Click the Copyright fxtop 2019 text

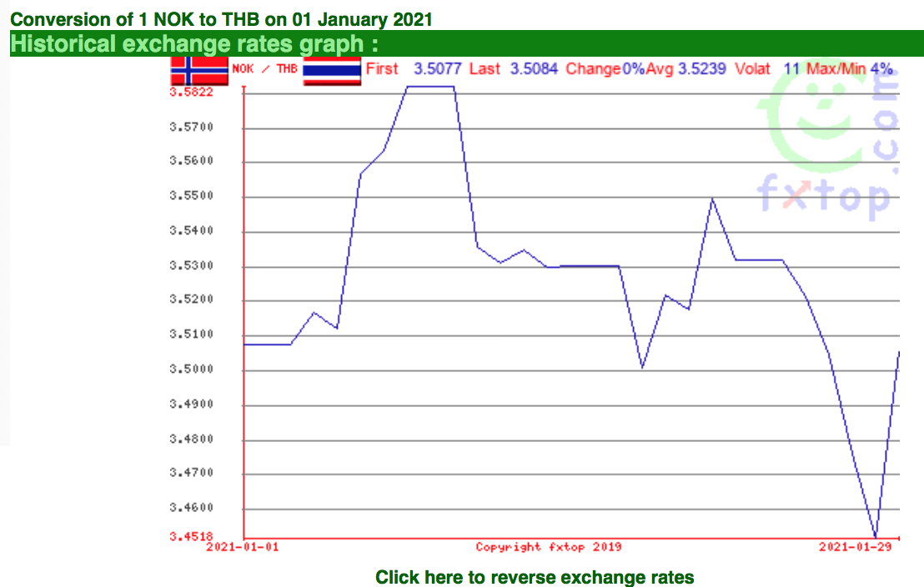[x=549, y=547]
